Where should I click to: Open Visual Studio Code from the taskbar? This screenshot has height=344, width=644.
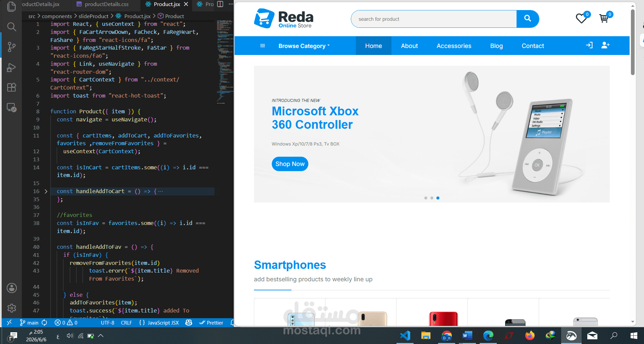point(405,335)
